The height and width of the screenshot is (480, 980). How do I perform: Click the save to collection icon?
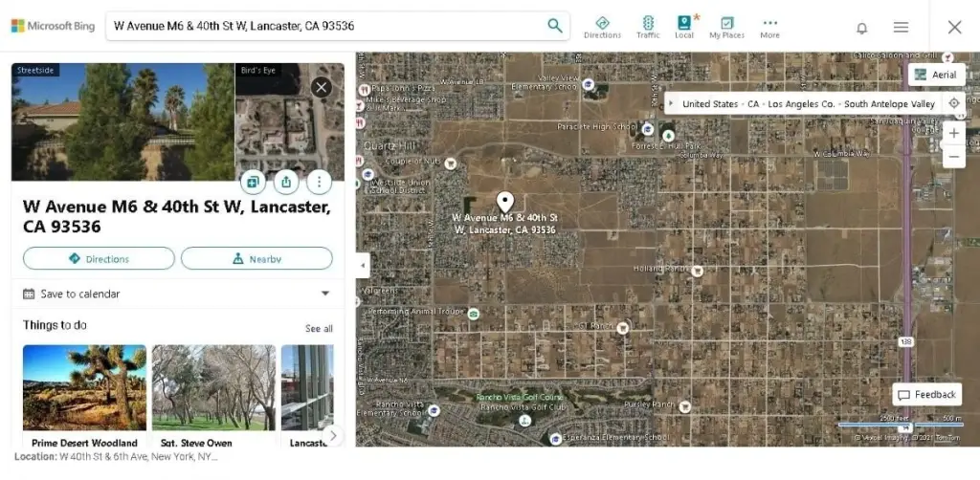point(254,181)
